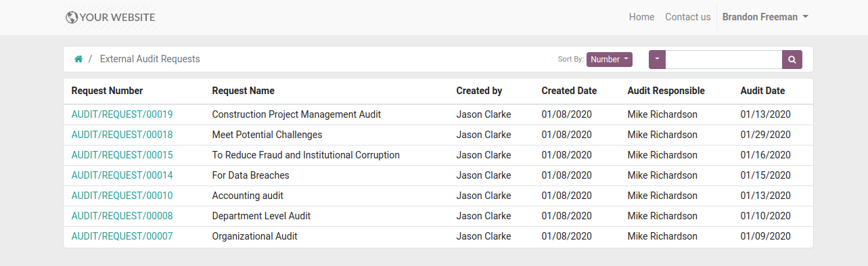Open AUDIT/REQUEST/00008 link
Viewport: 868px width, 266px height.
click(x=122, y=216)
